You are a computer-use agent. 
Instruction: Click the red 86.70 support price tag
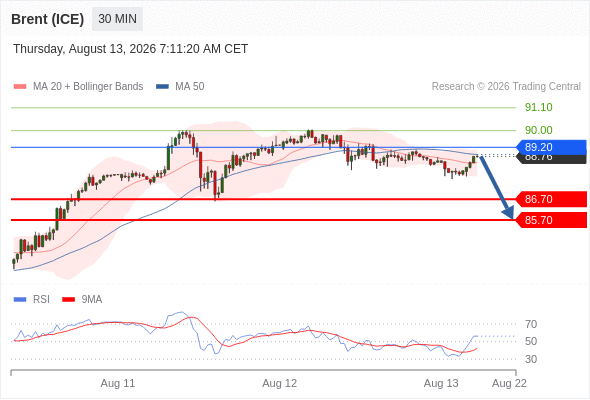pos(551,199)
